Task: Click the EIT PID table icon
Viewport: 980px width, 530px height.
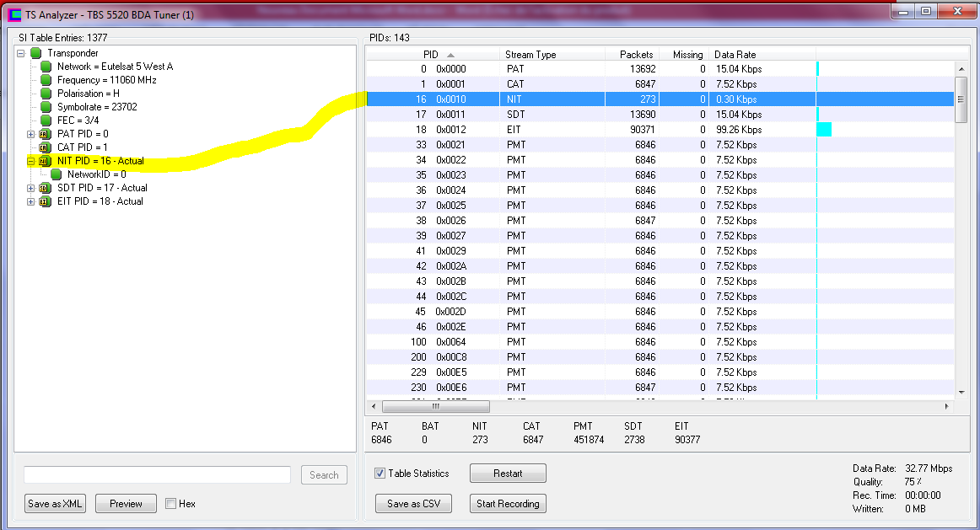Action: pos(46,201)
